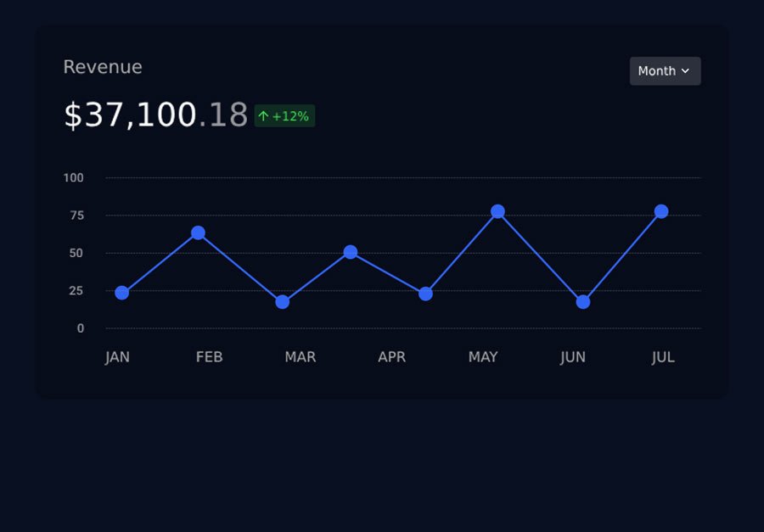Screen dimensions: 764x532
Task: Click the last data point above JUL
Action: click(x=661, y=211)
